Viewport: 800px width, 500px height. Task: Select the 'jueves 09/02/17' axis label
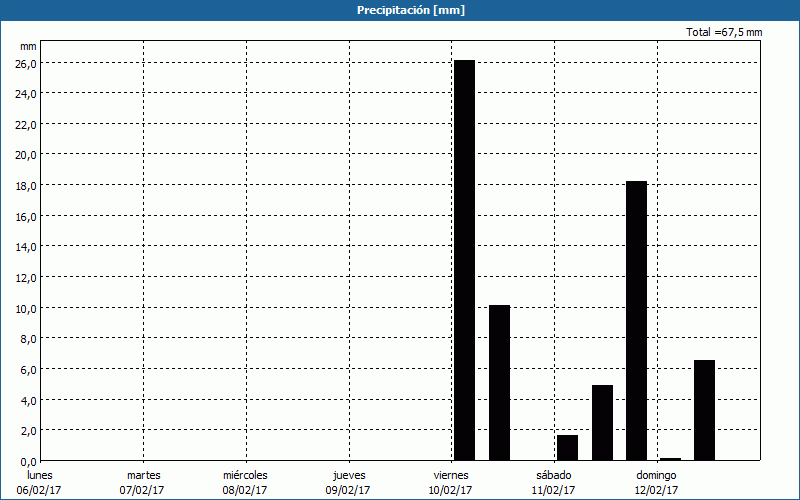click(x=349, y=482)
